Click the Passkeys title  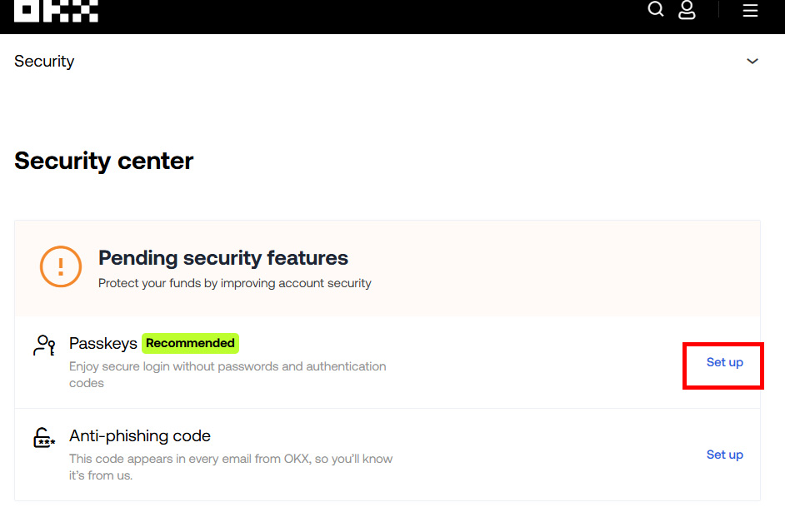click(x=102, y=344)
